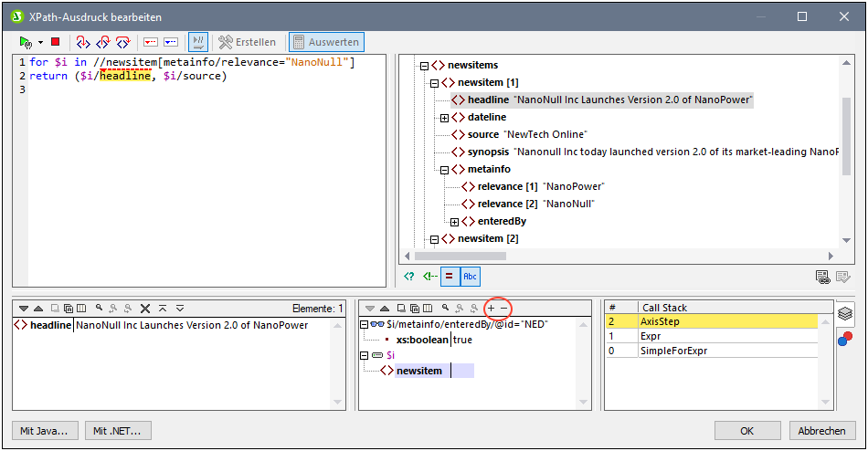Screen dimensions: 868x451
Task: Click the Abbrechen button
Action: coord(821,431)
